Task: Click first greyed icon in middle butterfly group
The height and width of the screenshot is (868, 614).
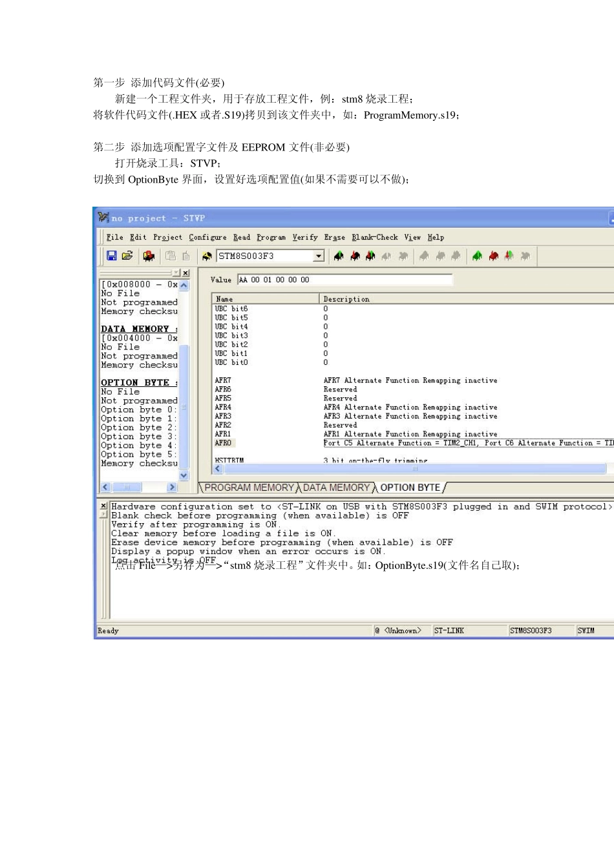Action: (424, 256)
